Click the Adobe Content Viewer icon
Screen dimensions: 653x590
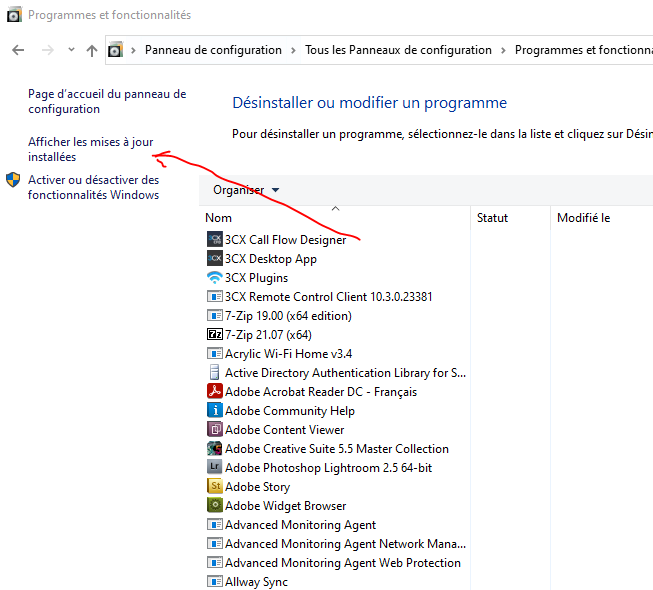tap(214, 429)
